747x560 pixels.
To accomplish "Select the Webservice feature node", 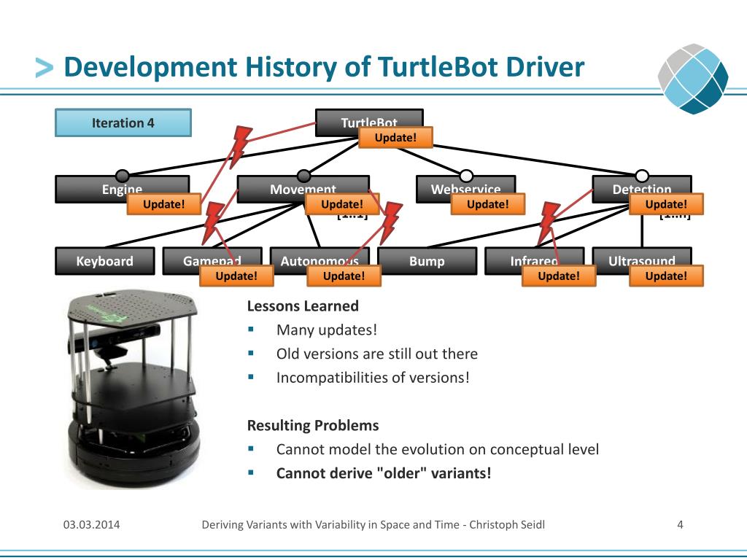I will 466,189.
